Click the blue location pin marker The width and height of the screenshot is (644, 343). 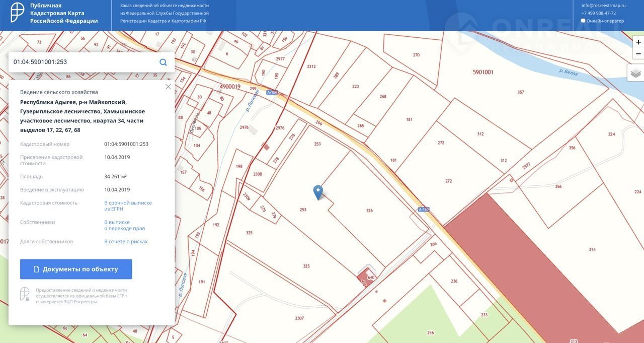point(318,192)
